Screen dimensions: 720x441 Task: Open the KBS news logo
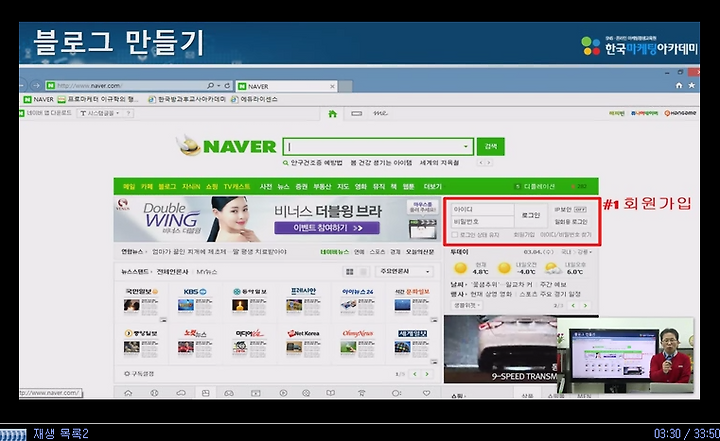pyautogui.click(x=195, y=292)
